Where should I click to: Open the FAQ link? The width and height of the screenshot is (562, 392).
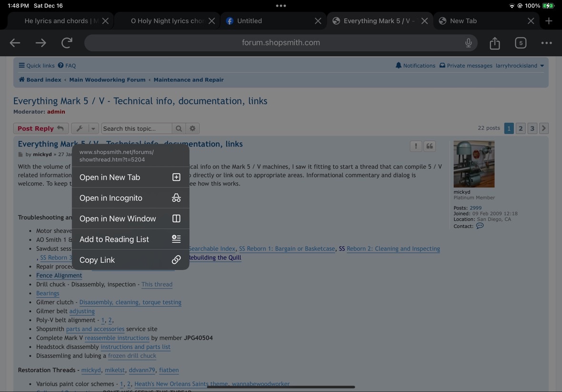(67, 66)
